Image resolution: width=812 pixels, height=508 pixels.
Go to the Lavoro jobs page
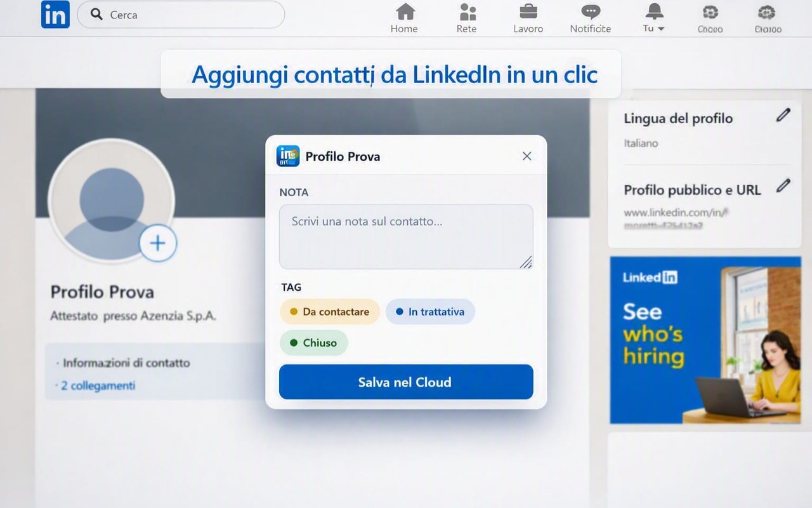[x=528, y=18]
